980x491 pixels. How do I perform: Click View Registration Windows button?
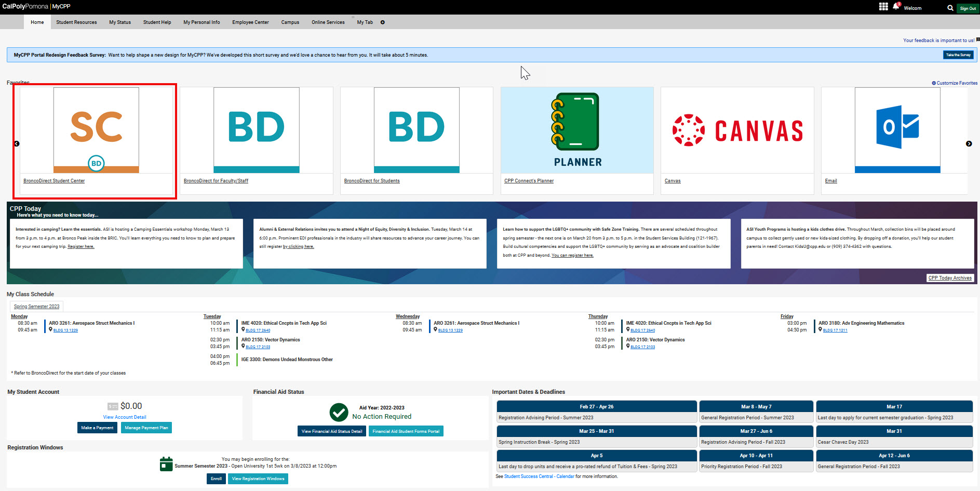tap(258, 479)
